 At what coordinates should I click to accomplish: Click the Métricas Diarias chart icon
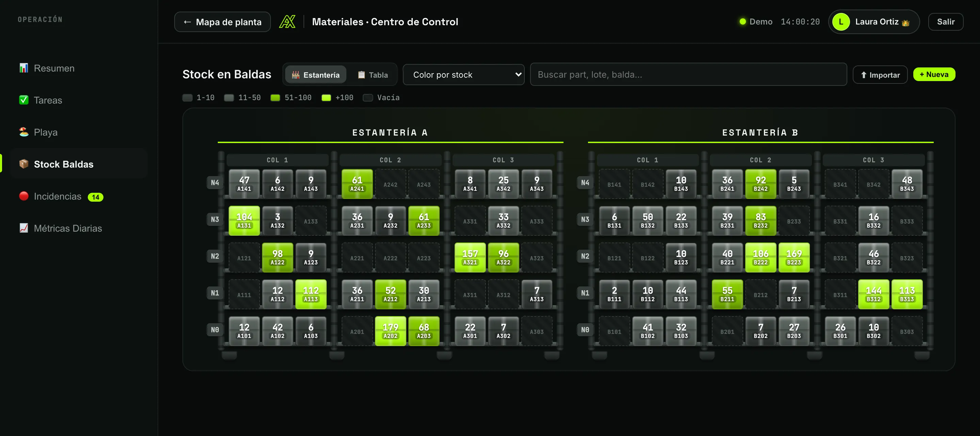click(x=23, y=228)
